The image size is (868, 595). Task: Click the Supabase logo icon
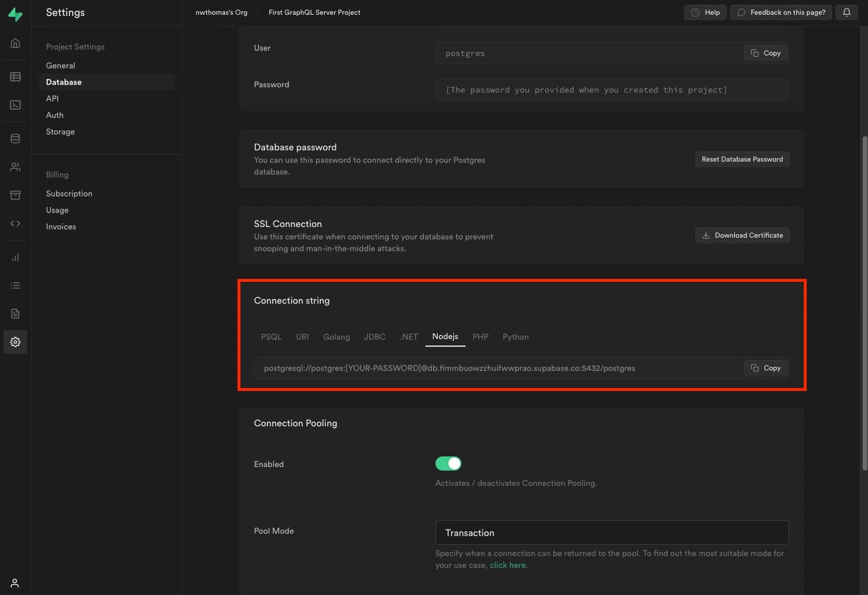[x=15, y=14]
